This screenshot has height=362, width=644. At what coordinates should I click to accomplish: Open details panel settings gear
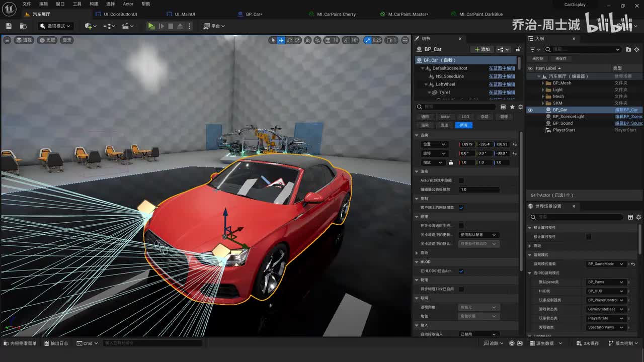coord(521,107)
